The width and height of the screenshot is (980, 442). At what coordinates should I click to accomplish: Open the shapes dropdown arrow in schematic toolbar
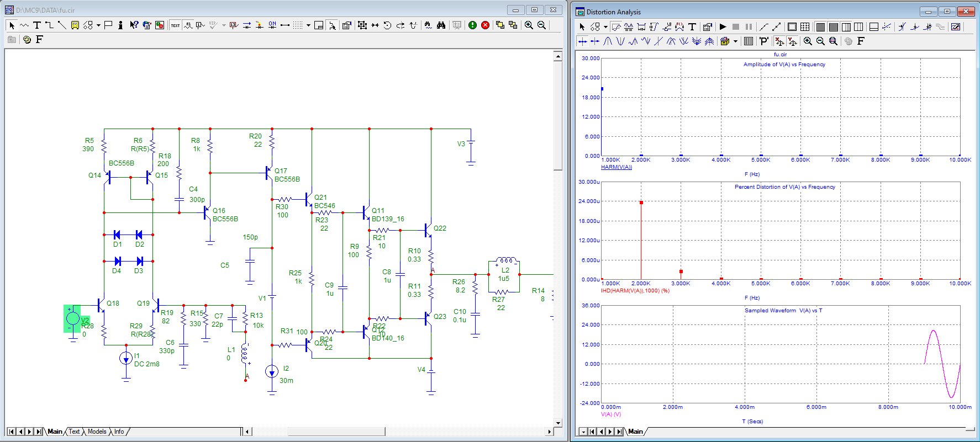click(x=98, y=25)
